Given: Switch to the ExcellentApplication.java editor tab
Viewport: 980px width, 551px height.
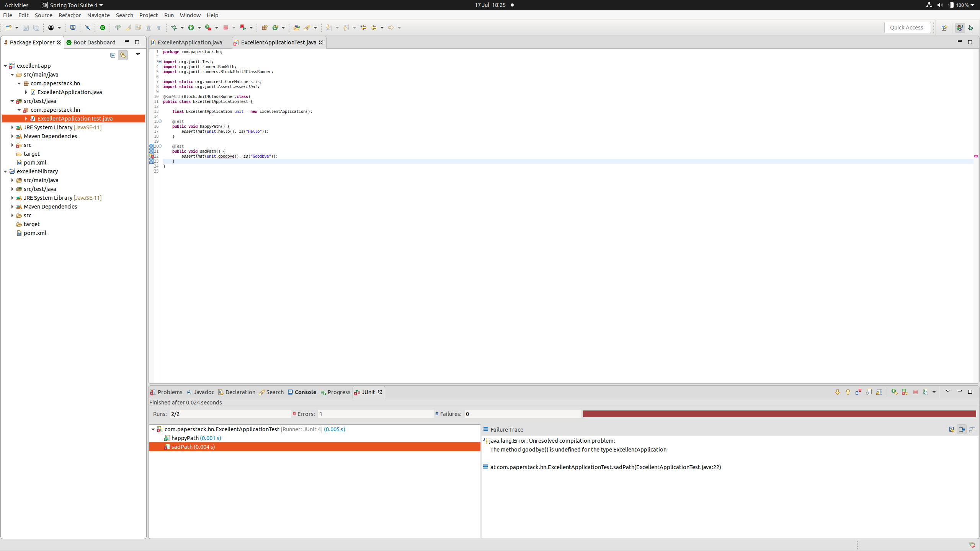Looking at the screenshot, I should pyautogui.click(x=189, y=42).
